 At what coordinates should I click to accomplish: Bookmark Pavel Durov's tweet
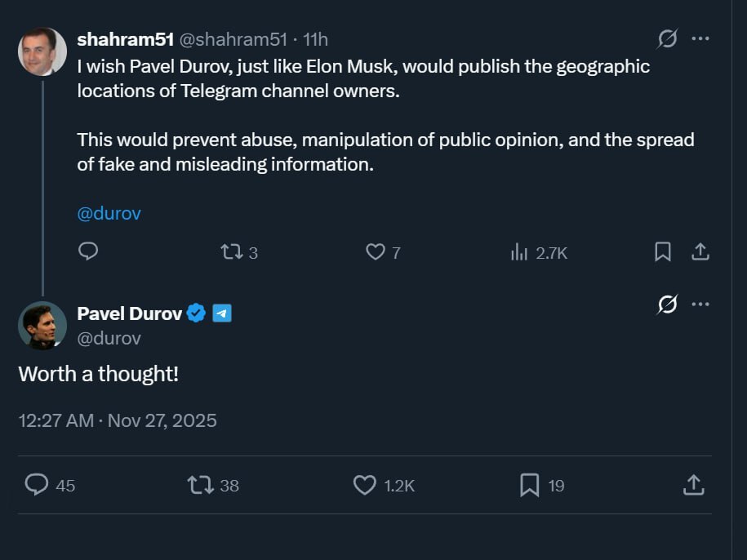(529, 485)
